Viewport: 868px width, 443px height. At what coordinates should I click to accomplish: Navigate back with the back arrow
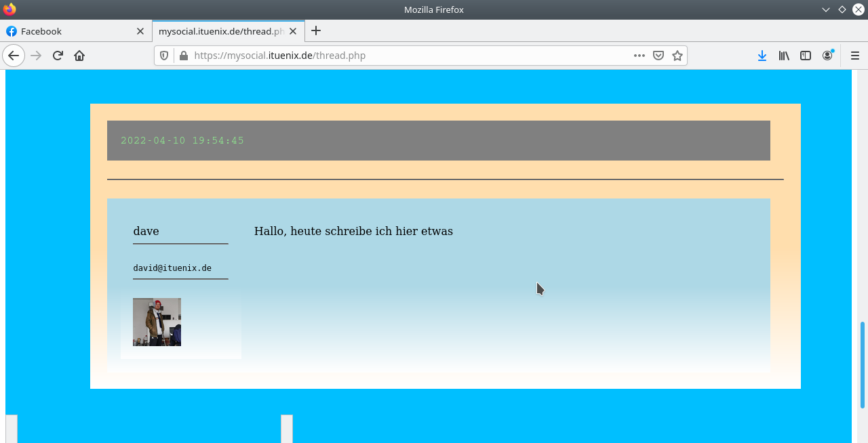[14, 56]
